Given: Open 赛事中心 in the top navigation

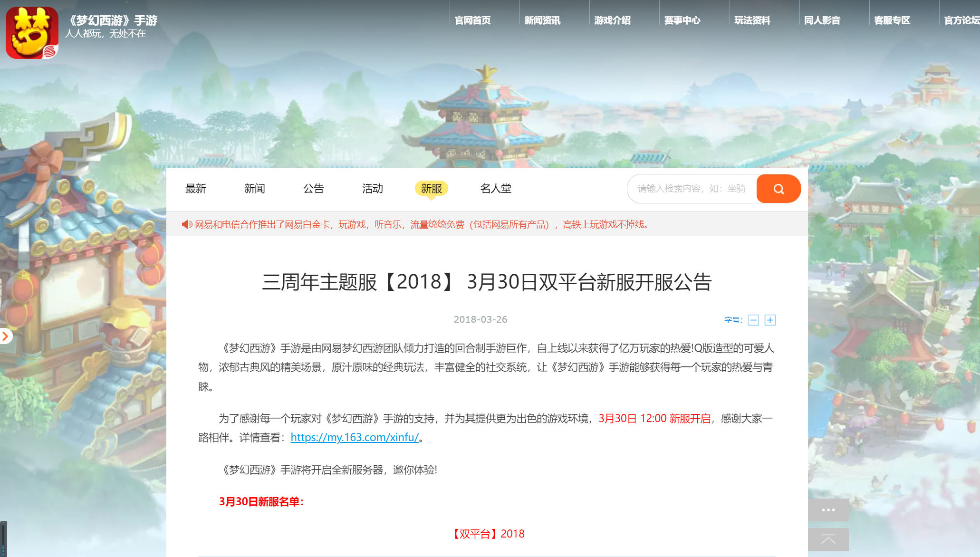Looking at the screenshot, I should click(x=682, y=20).
